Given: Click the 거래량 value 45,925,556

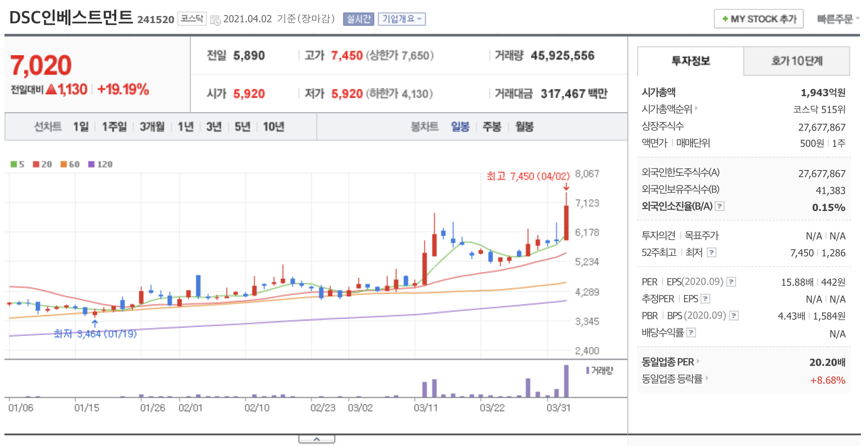Looking at the screenshot, I should coord(562,56).
